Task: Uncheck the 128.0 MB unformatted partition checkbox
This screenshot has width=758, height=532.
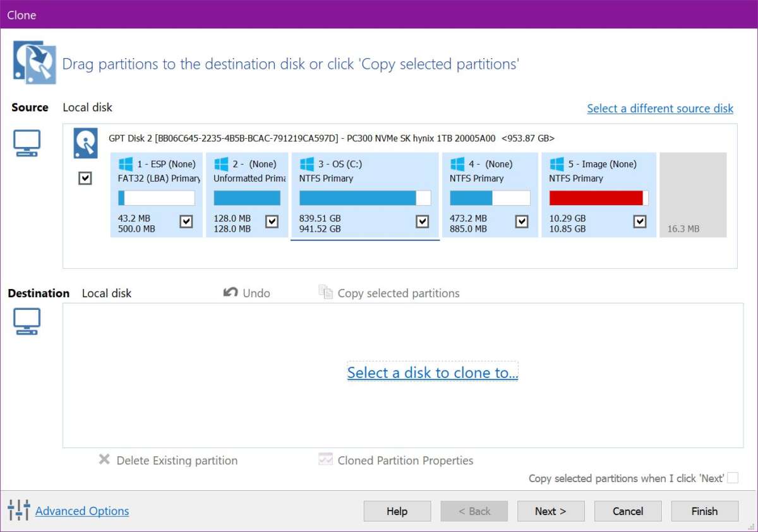Action: (272, 222)
